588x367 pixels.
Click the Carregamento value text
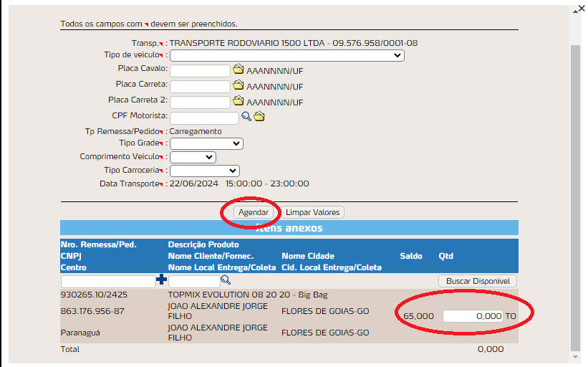click(x=196, y=131)
